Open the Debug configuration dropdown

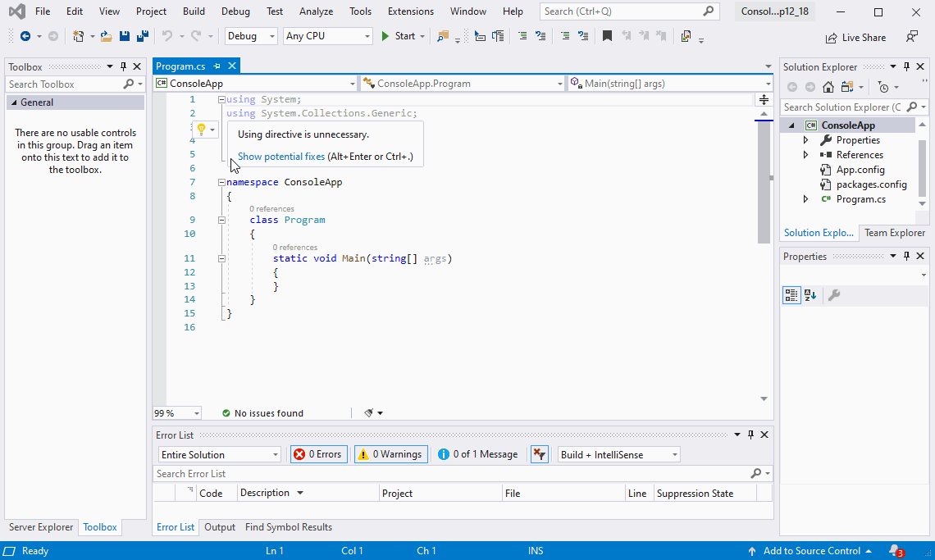[x=251, y=36]
